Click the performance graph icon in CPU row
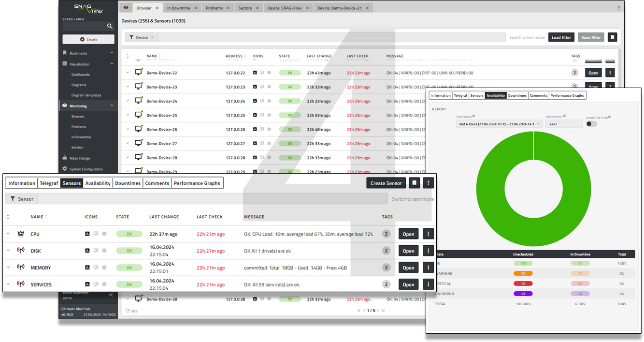 [87, 234]
